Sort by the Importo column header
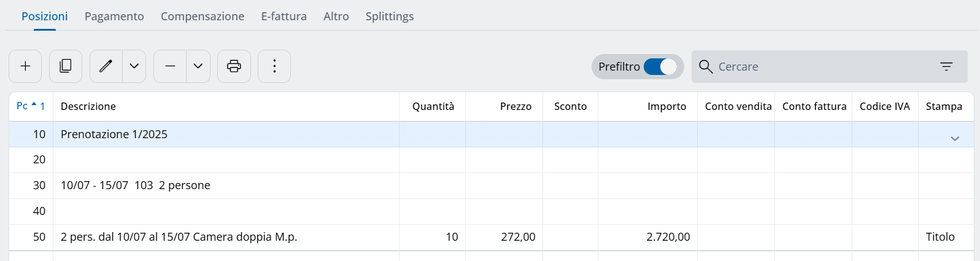This screenshot has height=261, width=980. [x=666, y=106]
